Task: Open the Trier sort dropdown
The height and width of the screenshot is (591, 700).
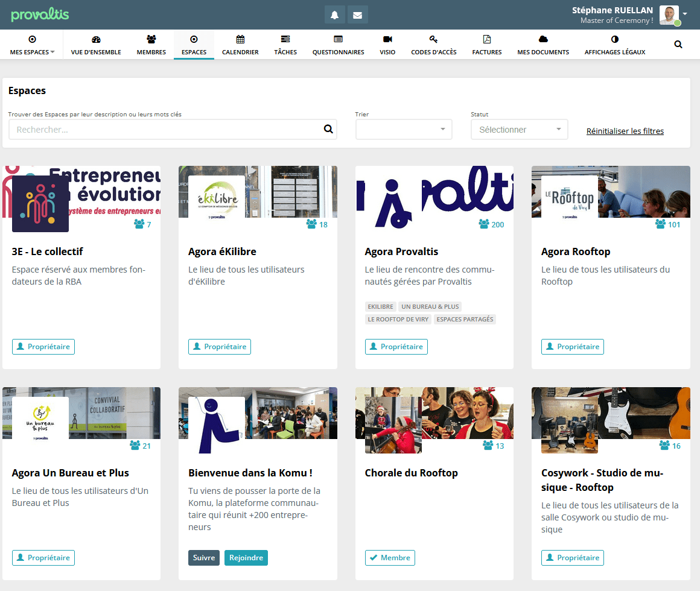Action: 404,129
